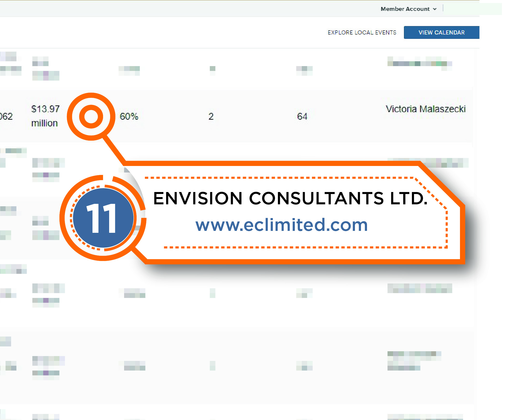Toggle the highlighted $13.97 million table row
Viewport: 522px width, 420px height.
(45, 116)
